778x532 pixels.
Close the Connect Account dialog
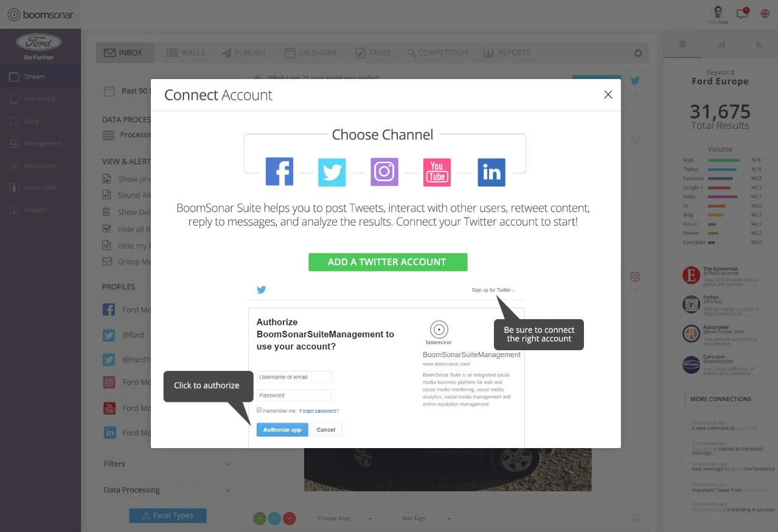click(x=608, y=95)
